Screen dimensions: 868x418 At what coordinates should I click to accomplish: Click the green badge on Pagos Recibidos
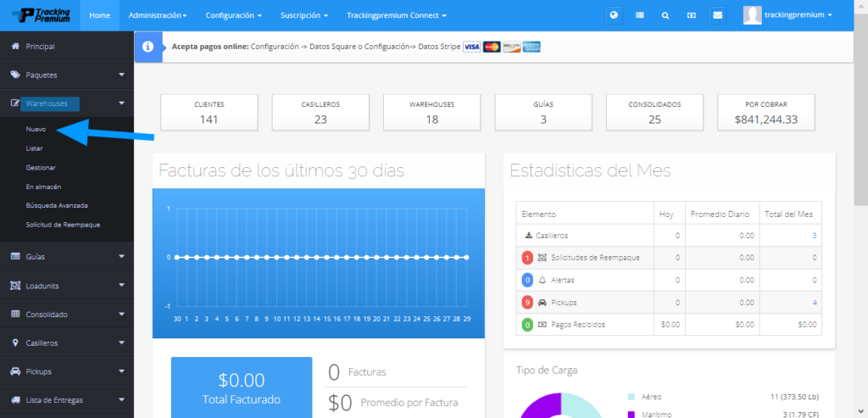pos(527,325)
